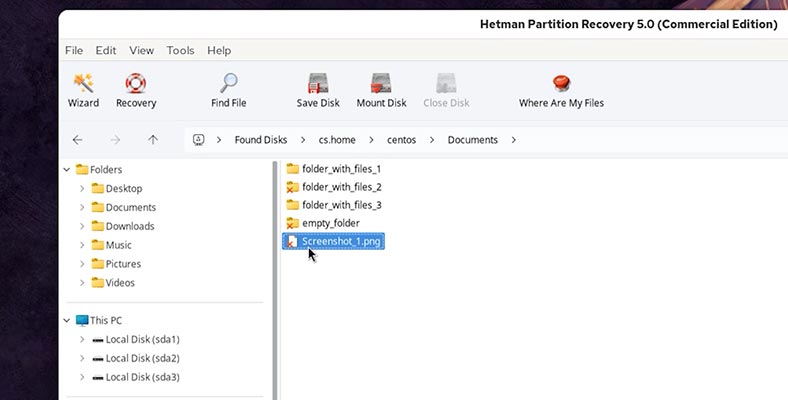Click the greyed Close Disk icon
The image size is (788, 400).
click(x=446, y=83)
